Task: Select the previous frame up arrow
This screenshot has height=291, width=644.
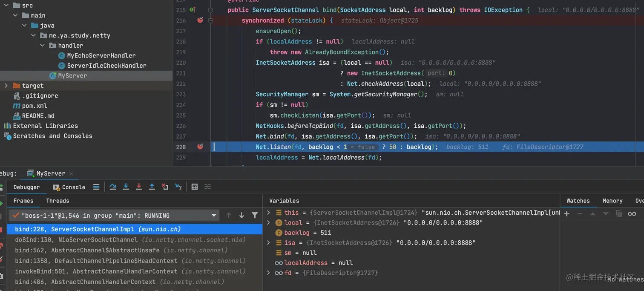Action: pyautogui.click(x=229, y=215)
